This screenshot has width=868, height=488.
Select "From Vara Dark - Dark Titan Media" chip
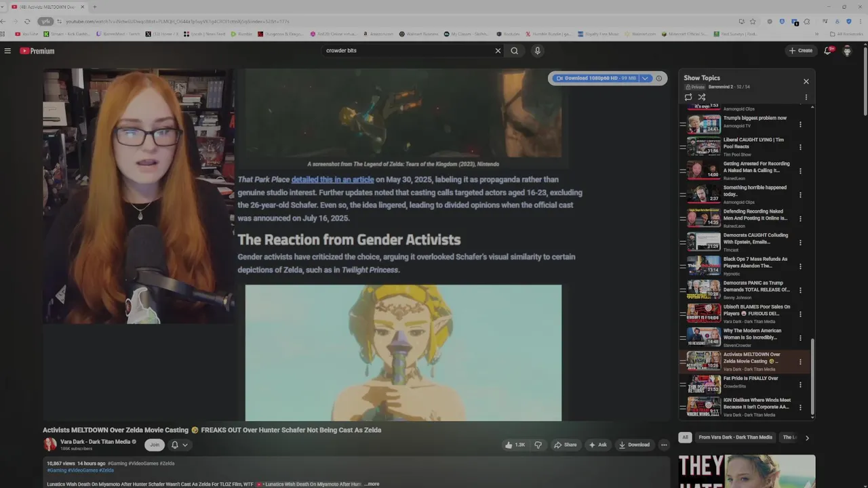[x=735, y=437]
